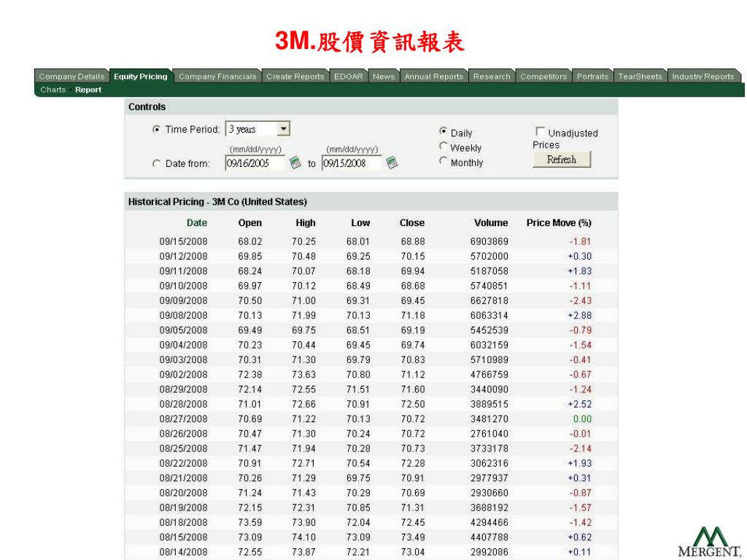The image size is (747, 560).
Task: Select the 09/12/2008 date cell
Action: [183, 256]
